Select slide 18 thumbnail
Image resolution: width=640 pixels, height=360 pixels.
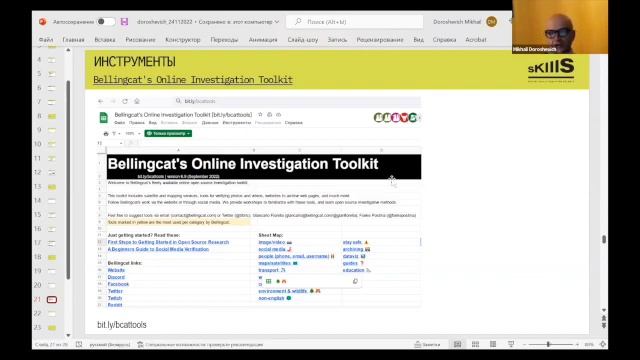52,258
